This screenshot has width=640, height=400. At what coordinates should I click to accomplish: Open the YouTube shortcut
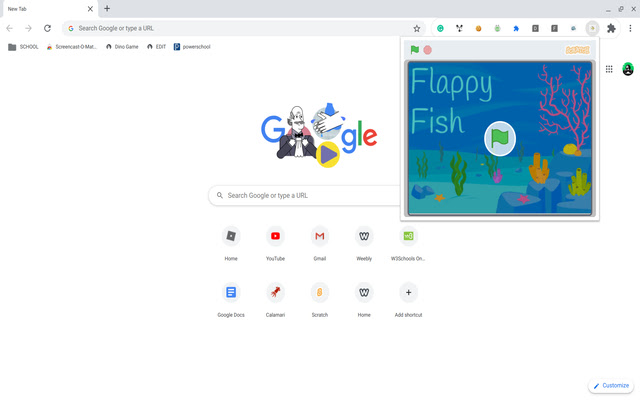coord(276,243)
